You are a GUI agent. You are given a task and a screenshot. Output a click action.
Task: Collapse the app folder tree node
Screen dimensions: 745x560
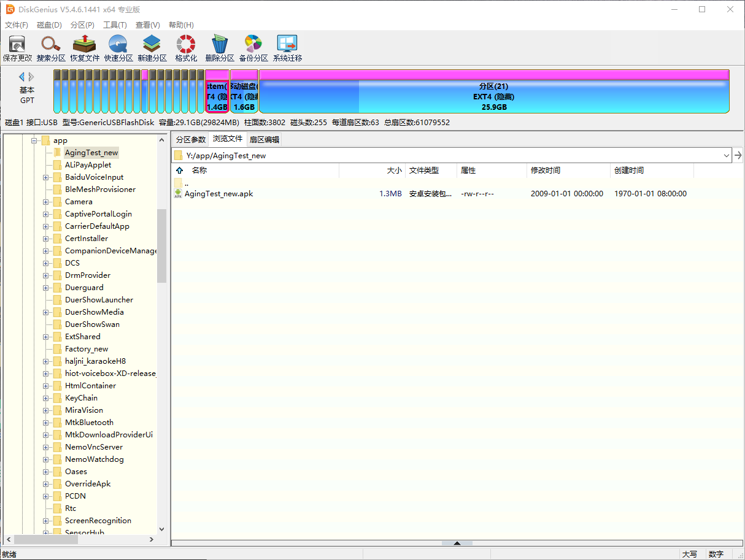pos(34,140)
